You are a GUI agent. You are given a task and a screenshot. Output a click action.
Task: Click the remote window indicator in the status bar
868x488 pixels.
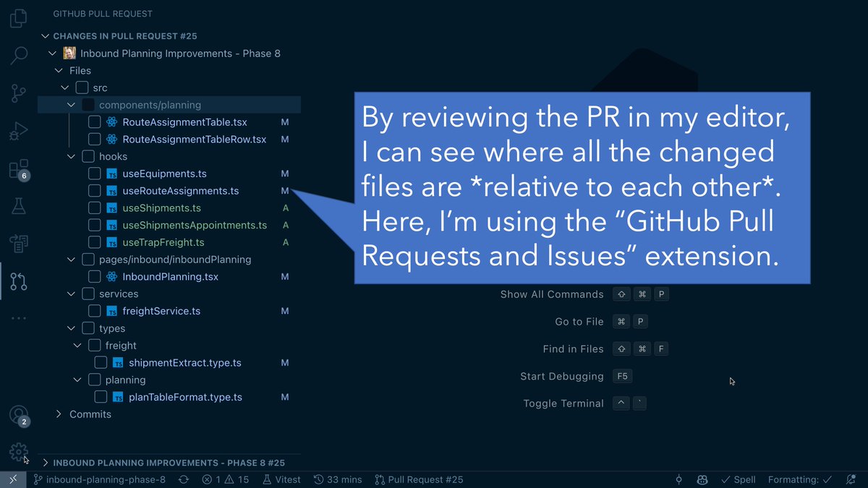13,479
